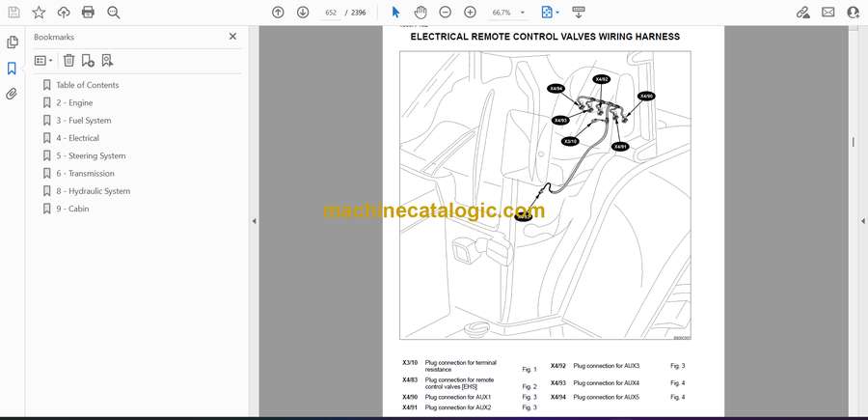Click the scrolling mode keyboard icon
868x420 pixels.
pos(579,13)
